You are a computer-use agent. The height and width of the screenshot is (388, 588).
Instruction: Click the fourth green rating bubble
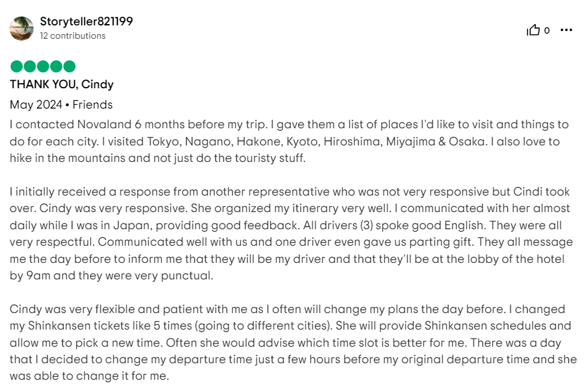click(x=56, y=66)
